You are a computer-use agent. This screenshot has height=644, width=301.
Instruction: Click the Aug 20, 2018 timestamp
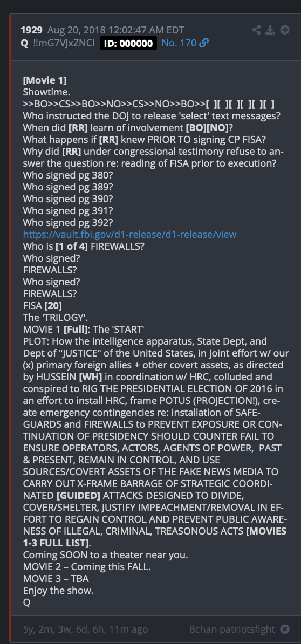116,30
